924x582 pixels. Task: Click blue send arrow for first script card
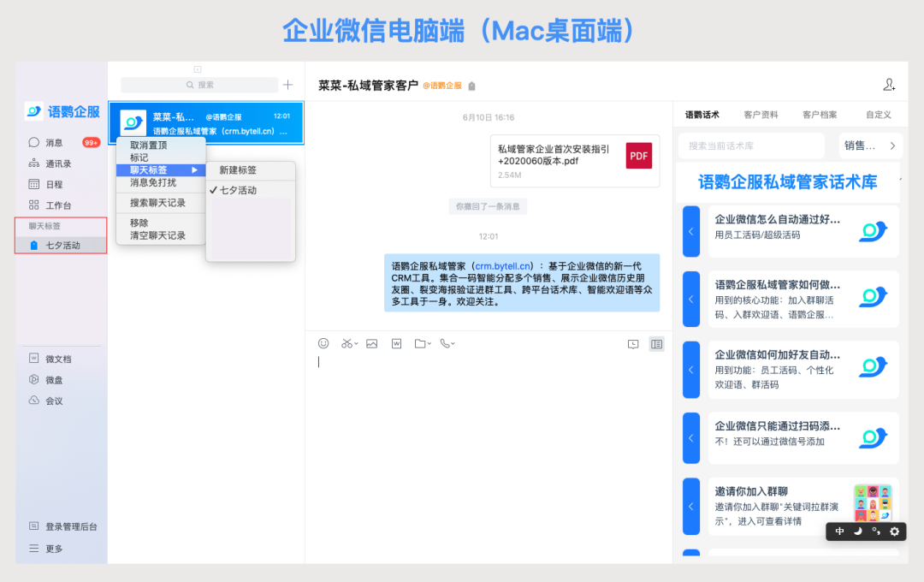click(x=690, y=231)
